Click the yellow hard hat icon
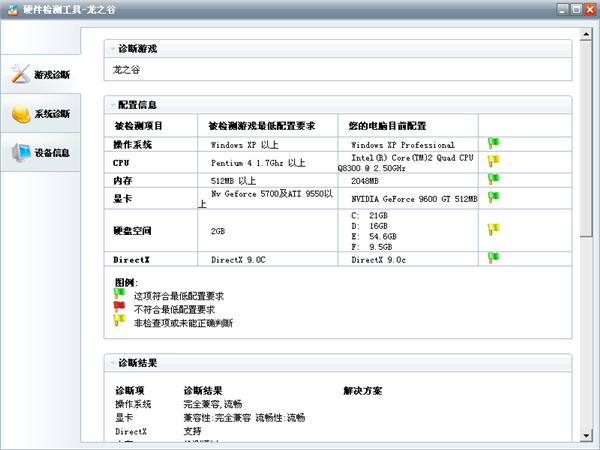The width and height of the screenshot is (600, 450). [x=21, y=114]
